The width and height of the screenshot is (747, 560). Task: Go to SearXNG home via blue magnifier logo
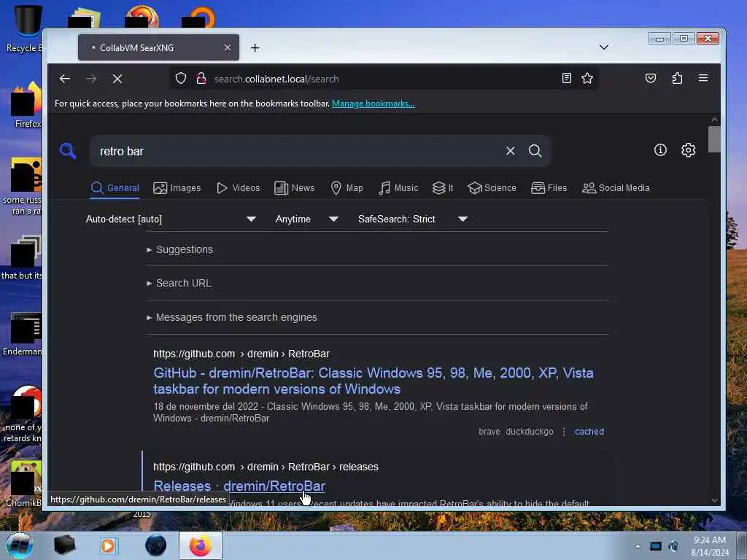(x=68, y=151)
